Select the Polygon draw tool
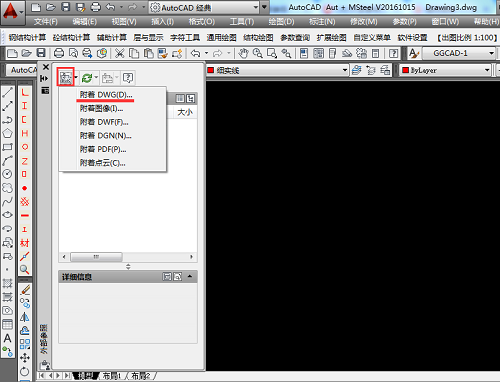Screen dimensions: 500x382 [7, 133]
